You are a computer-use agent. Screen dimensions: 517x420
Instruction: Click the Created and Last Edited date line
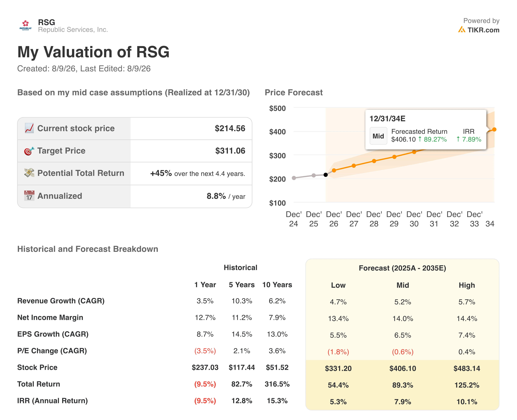tap(84, 69)
